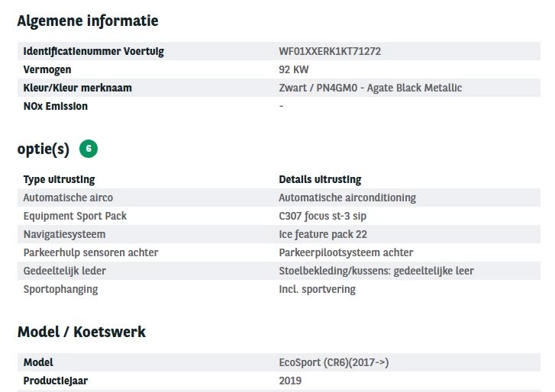Click the 'Model / Koetswerk' heading
The height and width of the screenshot is (392, 555).
click(81, 333)
